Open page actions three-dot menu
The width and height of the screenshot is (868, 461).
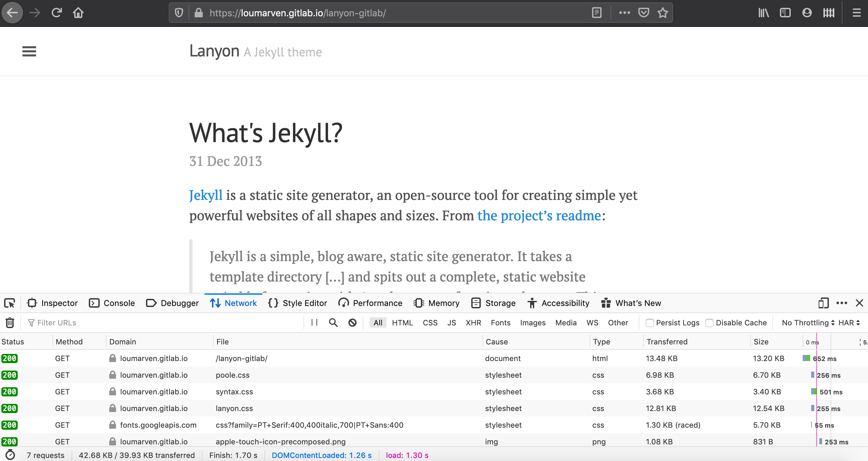pos(625,13)
